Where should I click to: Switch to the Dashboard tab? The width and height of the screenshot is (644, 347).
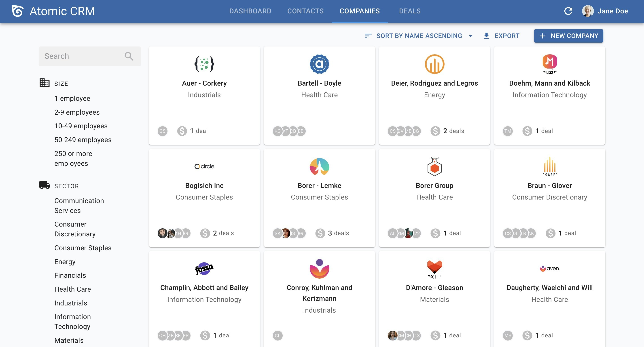tap(250, 11)
